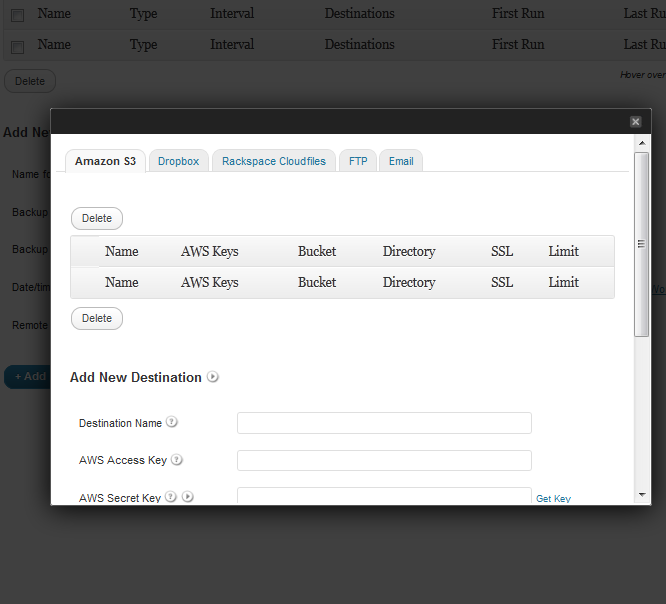The image size is (666, 604).
Task: Open the Add New Destination video tutorial icon
Action: tap(213, 377)
